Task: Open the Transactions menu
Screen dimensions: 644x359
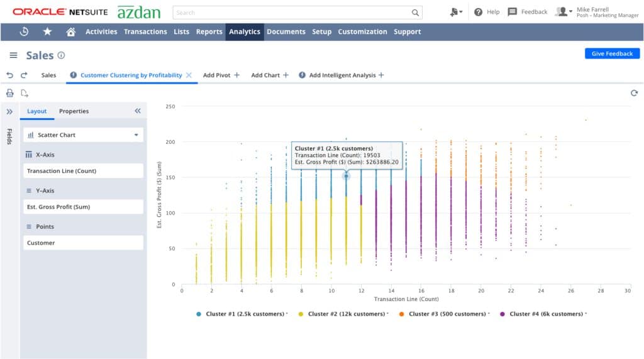Action: [145, 31]
